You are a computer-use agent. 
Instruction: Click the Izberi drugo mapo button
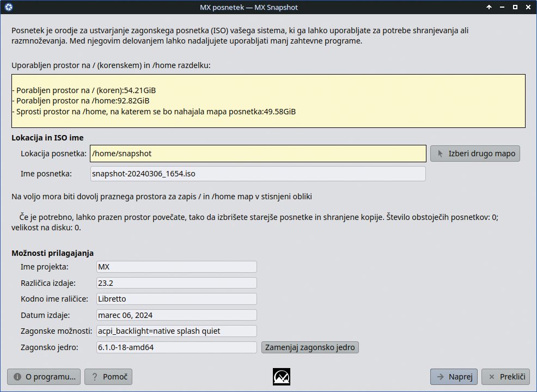pyautogui.click(x=475, y=154)
